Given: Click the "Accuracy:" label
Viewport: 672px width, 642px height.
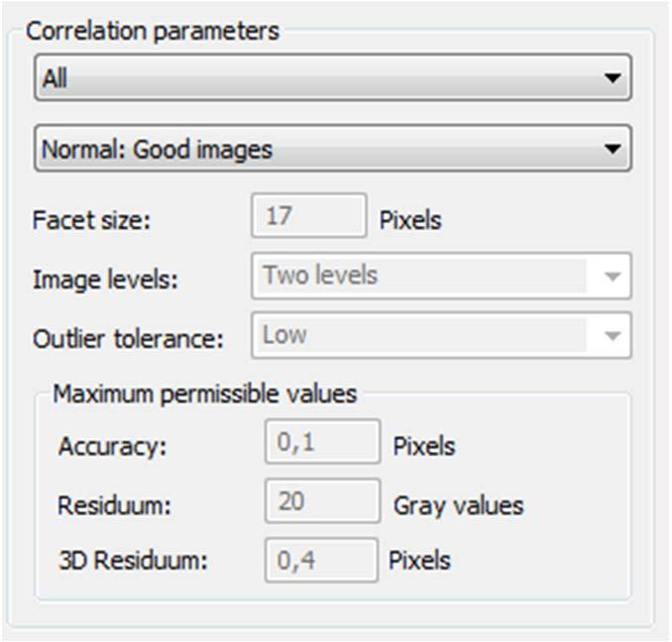Looking at the screenshot, I should [113, 446].
